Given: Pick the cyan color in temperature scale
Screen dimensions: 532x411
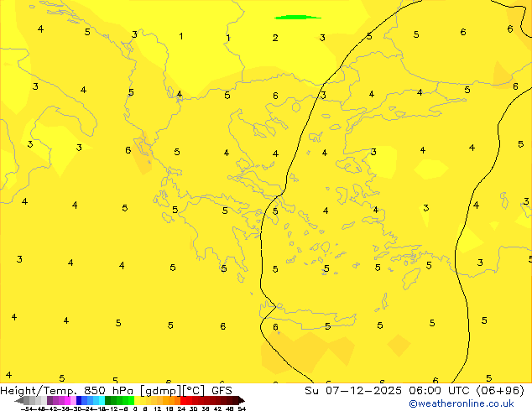Looking at the screenshot, I should 99,400.
